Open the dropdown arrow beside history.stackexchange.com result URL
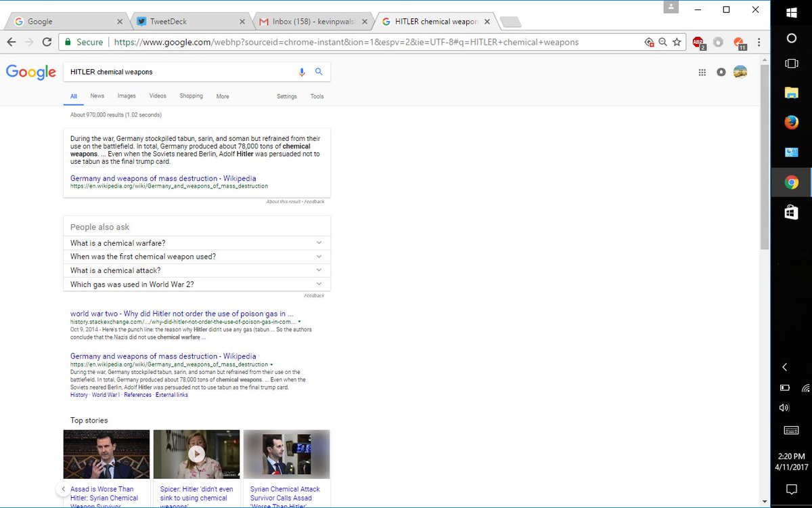 [299, 322]
